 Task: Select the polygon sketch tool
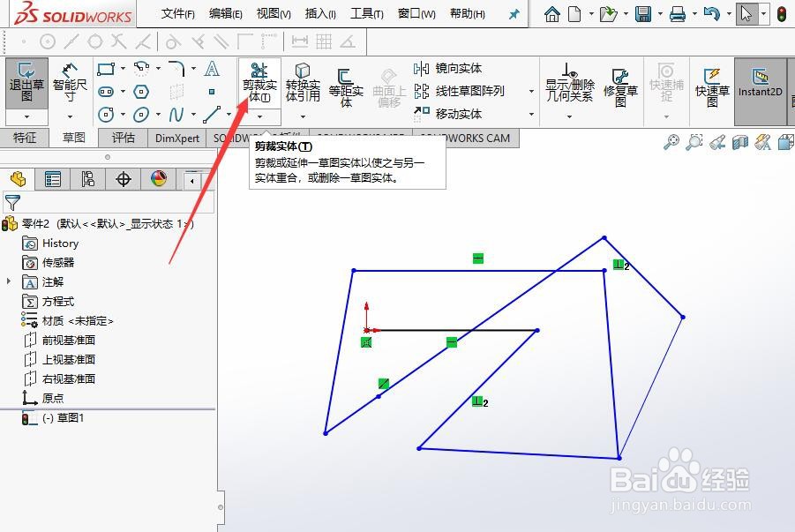(141, 92)
